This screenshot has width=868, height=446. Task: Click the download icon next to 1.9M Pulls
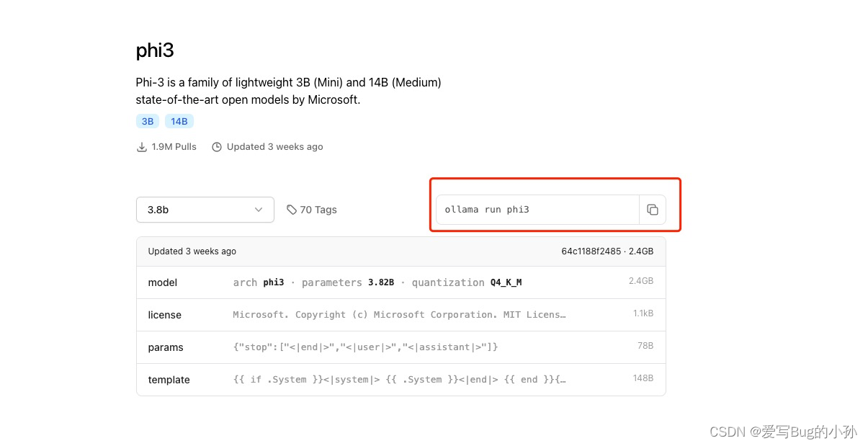142,147
